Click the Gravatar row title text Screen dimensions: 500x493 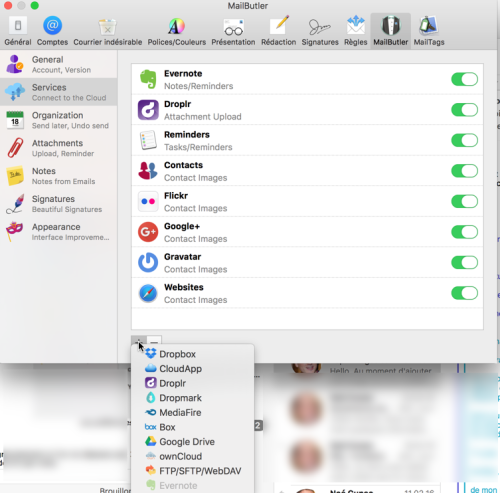182,257
